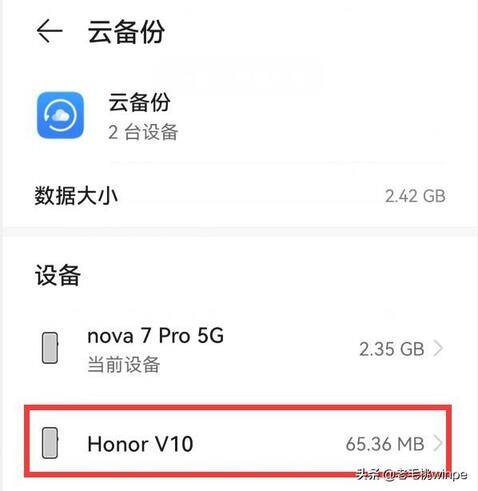478x491 pixels.
Task: Click the gray divider below 数据大小
Action: (x=239, y=231)
